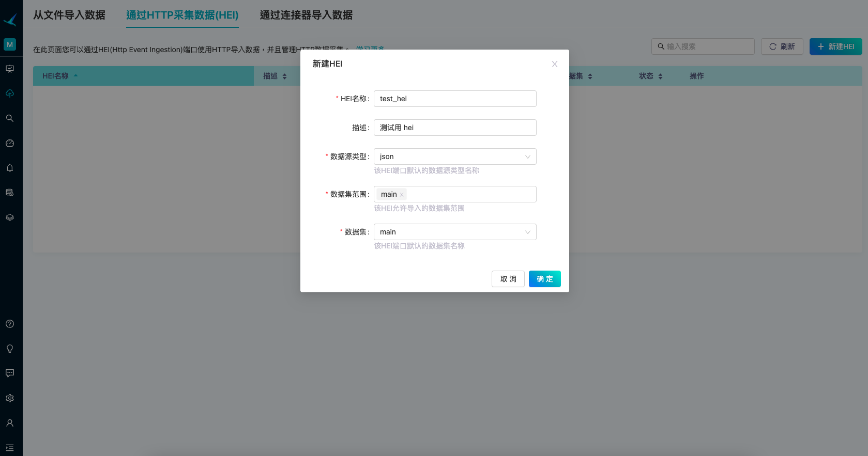Switch to 从文件导入数据 tab
The image size is (868, 456).
(x=69, y=15)
